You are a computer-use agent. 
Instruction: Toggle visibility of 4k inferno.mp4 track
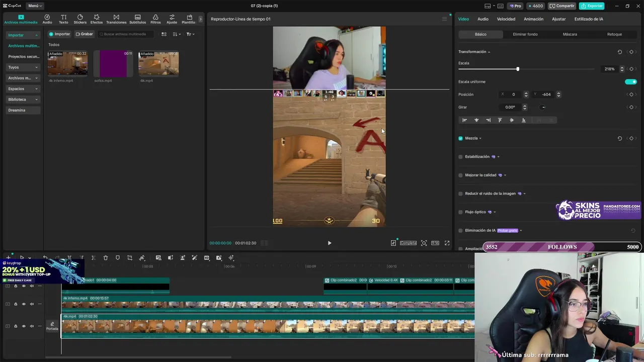coord(24,304)
